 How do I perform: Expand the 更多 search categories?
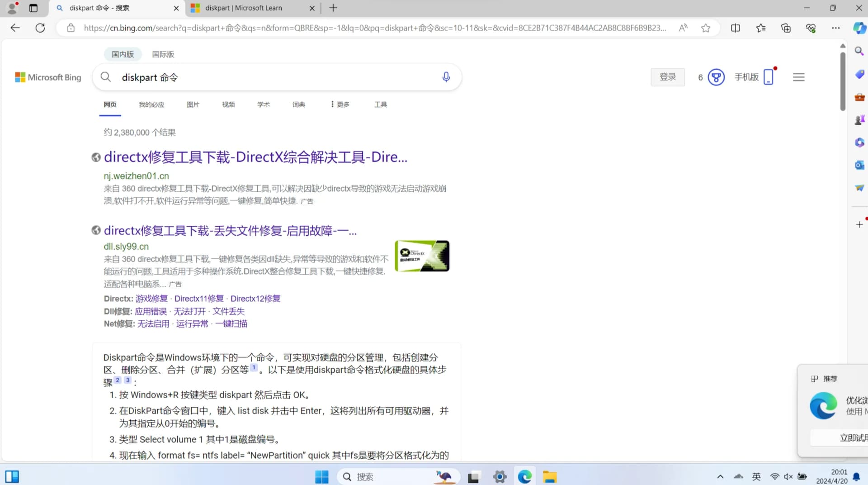[340, 105]
